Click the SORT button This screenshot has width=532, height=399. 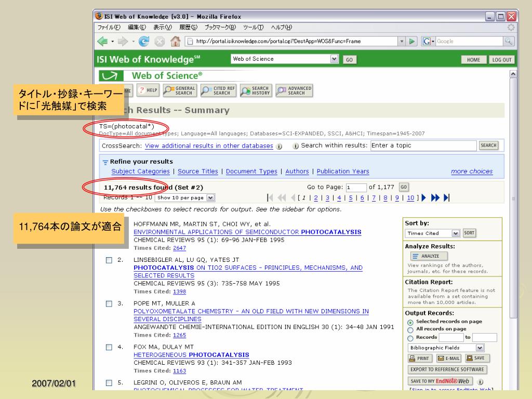[x=469, y=233]
